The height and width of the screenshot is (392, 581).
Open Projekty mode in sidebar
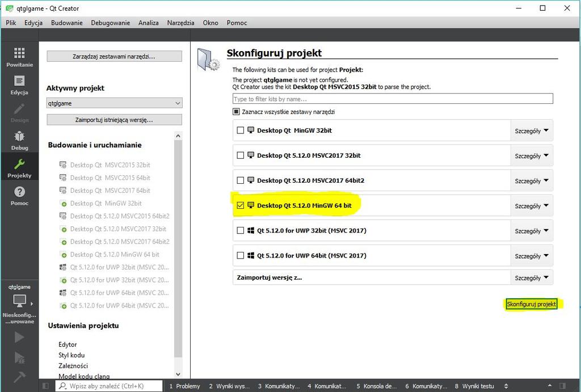[19, 167]
